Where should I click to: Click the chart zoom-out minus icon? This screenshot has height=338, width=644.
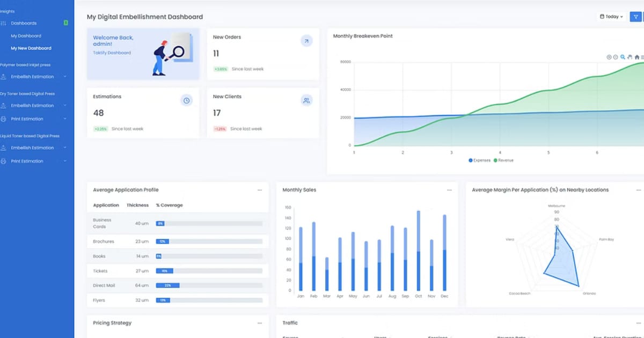coord(616,57)
